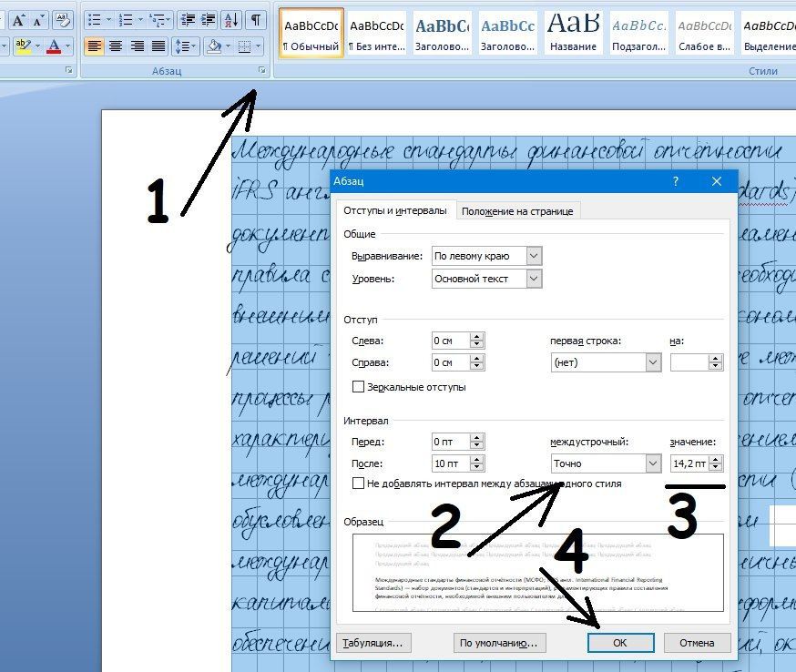Apply center alignment in the ribbon
The height and width of the screenshot is (672, 796).
(116, 46)
